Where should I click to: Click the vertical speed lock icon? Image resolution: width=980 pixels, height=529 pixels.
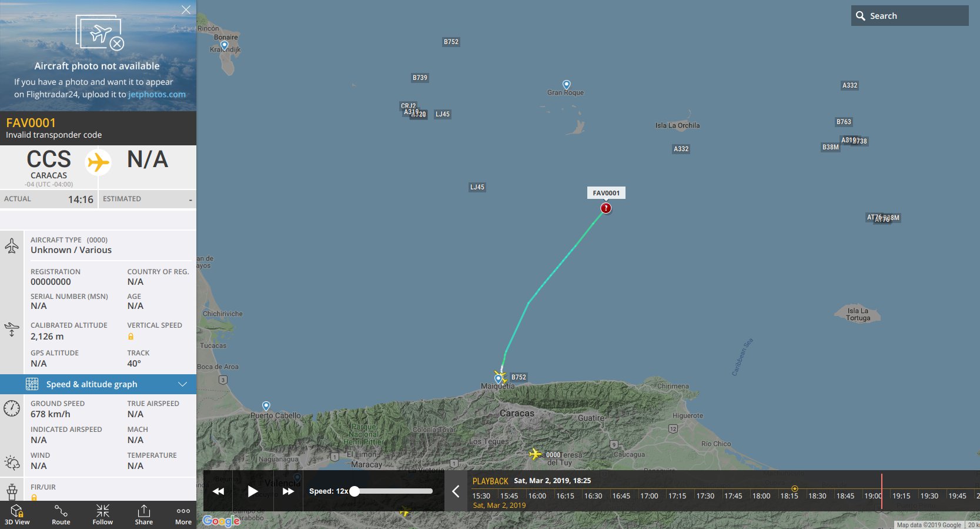point(131,337)
